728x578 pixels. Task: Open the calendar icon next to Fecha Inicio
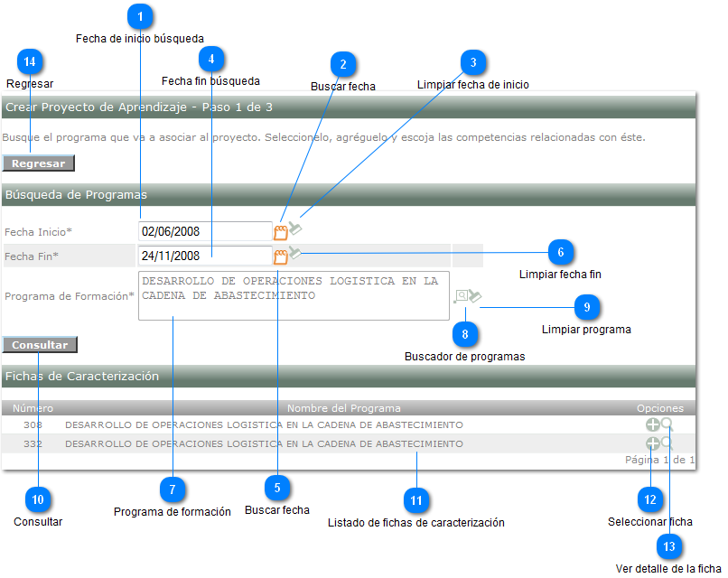(280, 233)
